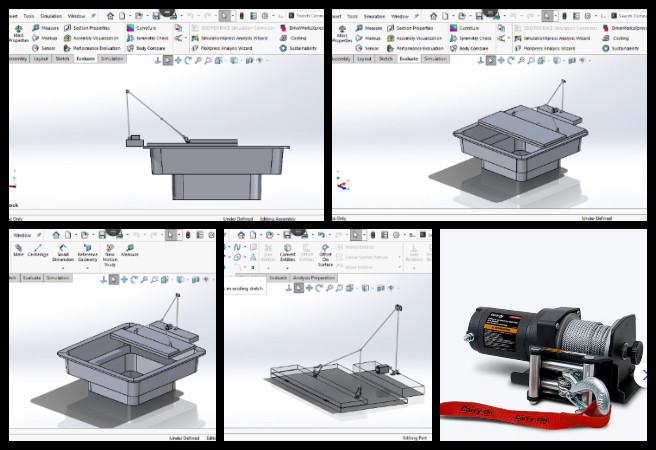
Task: Click Body Compare in the closed-lid isometric window
Action: pyautogui.click(x=469, y=48)
